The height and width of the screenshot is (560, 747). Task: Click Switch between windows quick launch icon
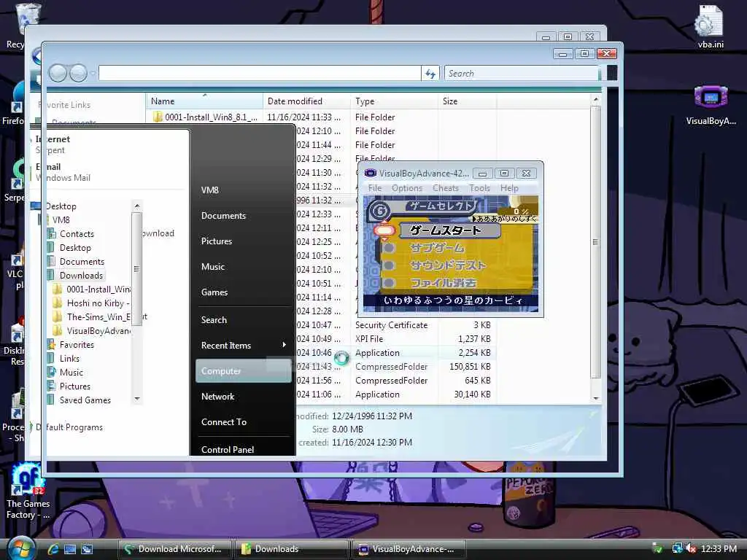[87, 549]
